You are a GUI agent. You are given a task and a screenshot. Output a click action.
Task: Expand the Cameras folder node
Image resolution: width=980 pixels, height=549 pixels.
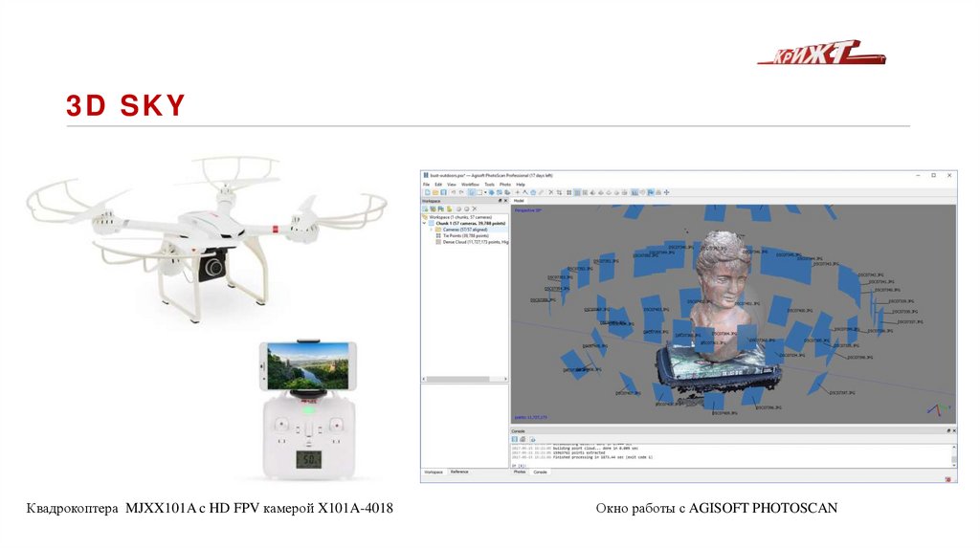point(432,230)
